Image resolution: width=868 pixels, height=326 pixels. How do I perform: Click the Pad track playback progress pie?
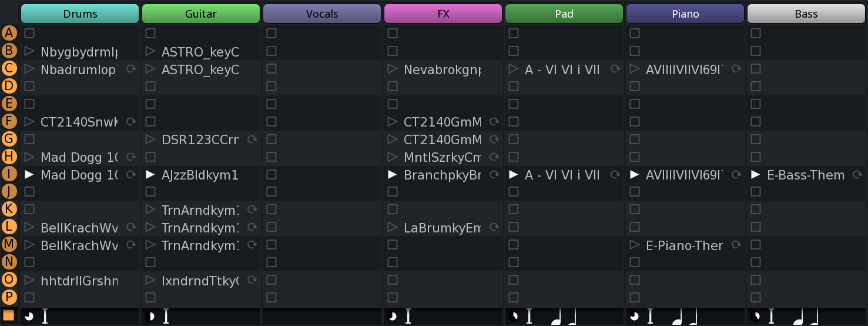(513, 317)
